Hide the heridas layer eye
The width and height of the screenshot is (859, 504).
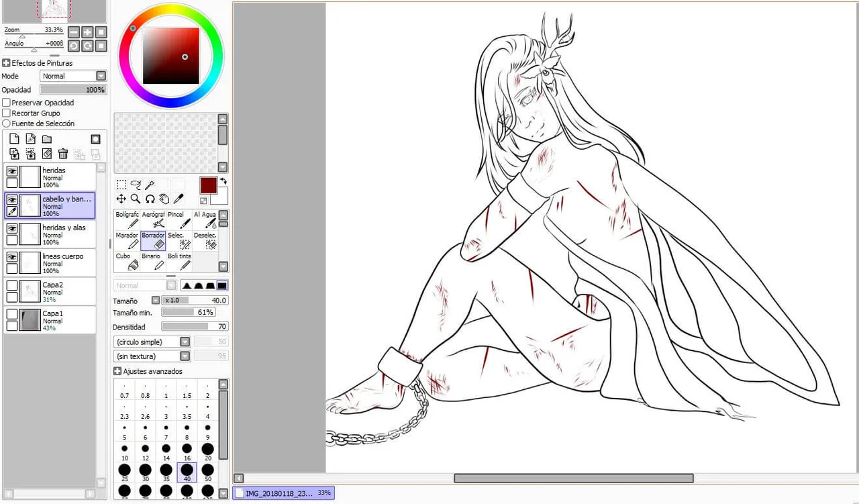click(x=12, y=172)
